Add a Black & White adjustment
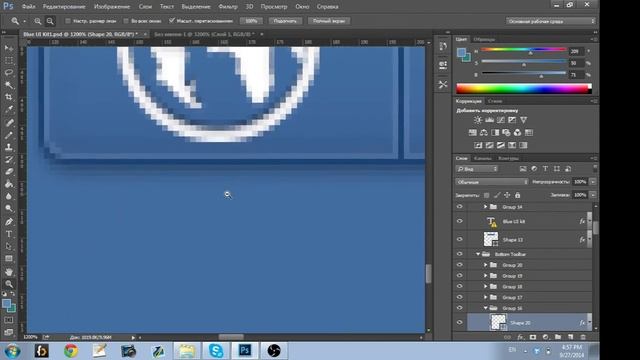This screenshot has width=640, height=360. coord(495,133)
